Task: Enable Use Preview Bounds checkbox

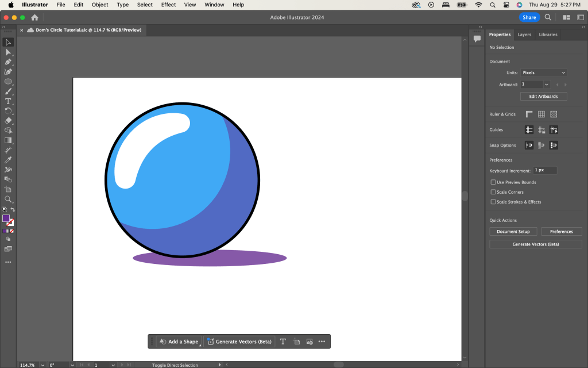Action: pos(493,182)
